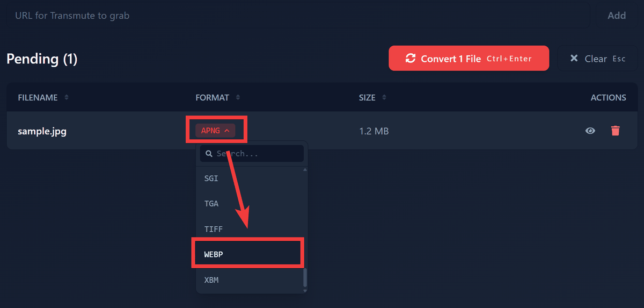Click the Convert 1 File button
This screenshot has width=644, height=308.
pyautogui.click(x=469, y=58)
